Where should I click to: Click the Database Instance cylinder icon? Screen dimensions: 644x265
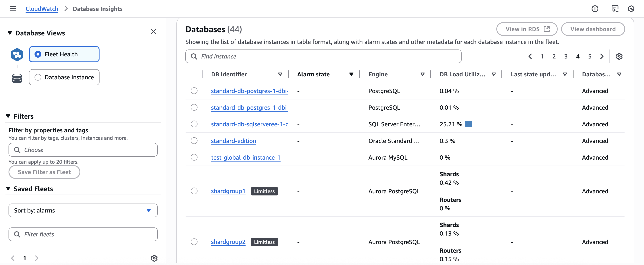(17, 78)
